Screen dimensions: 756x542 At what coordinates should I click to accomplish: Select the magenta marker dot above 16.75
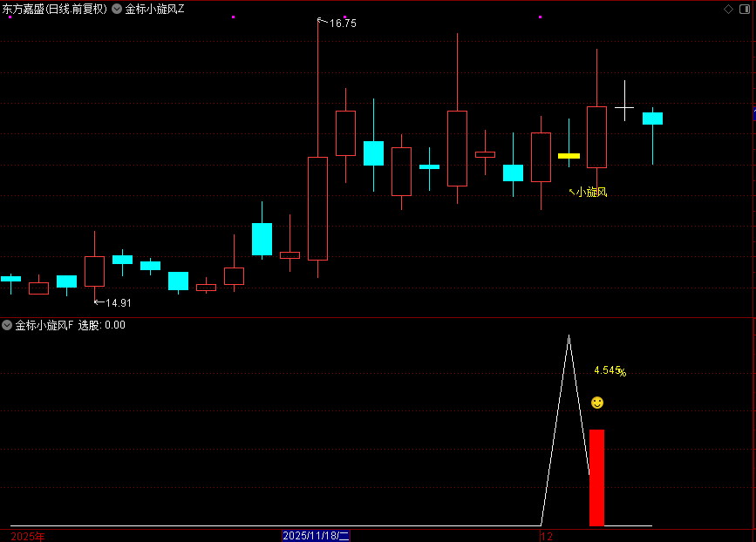click(x=345, y=17)
